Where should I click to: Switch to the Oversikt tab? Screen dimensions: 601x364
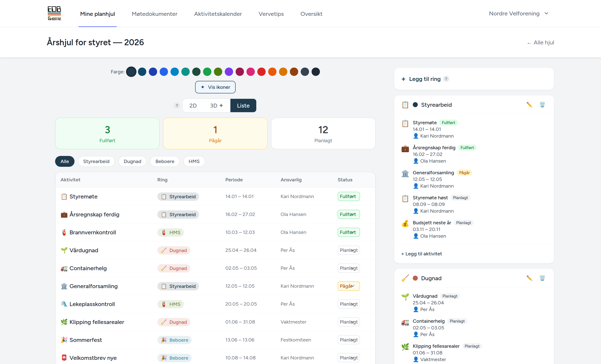311,14
